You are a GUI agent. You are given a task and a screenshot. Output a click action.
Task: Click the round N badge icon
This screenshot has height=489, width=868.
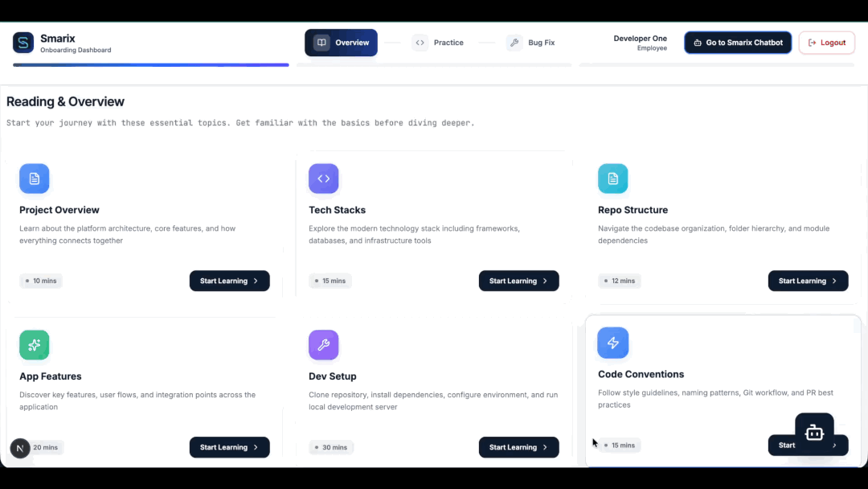[x=20, y=448]
